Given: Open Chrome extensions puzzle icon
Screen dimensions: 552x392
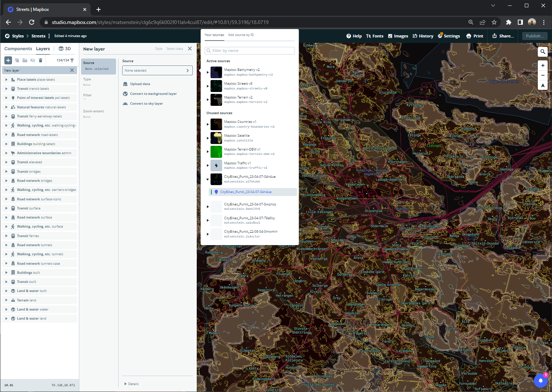Looking at the screenshot, I should 509,22.
